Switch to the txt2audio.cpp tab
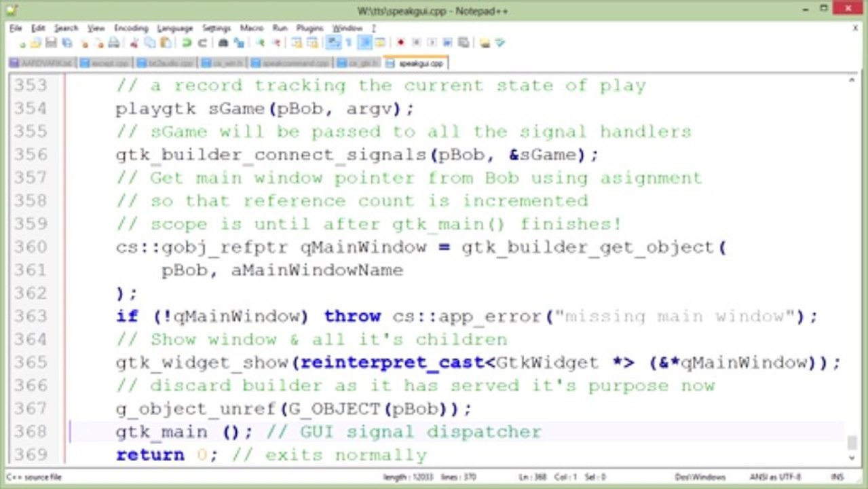Screen dimensions: 868x489 (166, 63)
